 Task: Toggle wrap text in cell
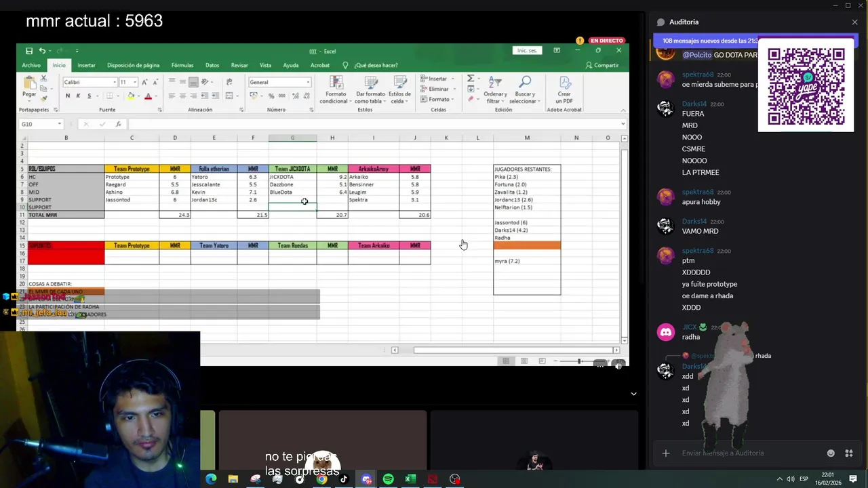tap(229, 82)
